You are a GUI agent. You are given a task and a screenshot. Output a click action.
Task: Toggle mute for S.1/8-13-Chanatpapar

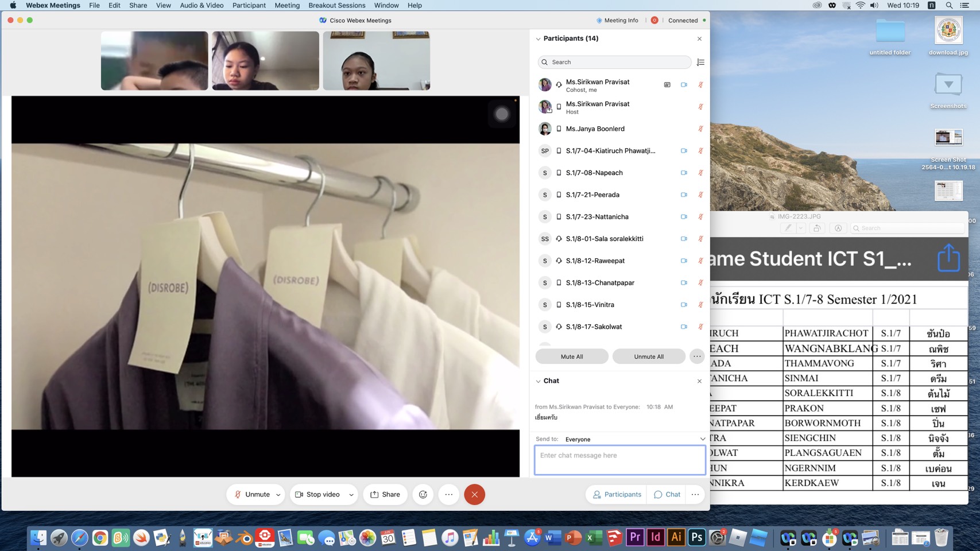[x=700, y=283]
